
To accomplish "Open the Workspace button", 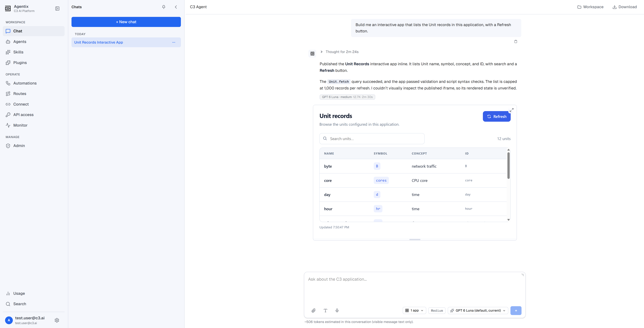I will click(590, 7).
